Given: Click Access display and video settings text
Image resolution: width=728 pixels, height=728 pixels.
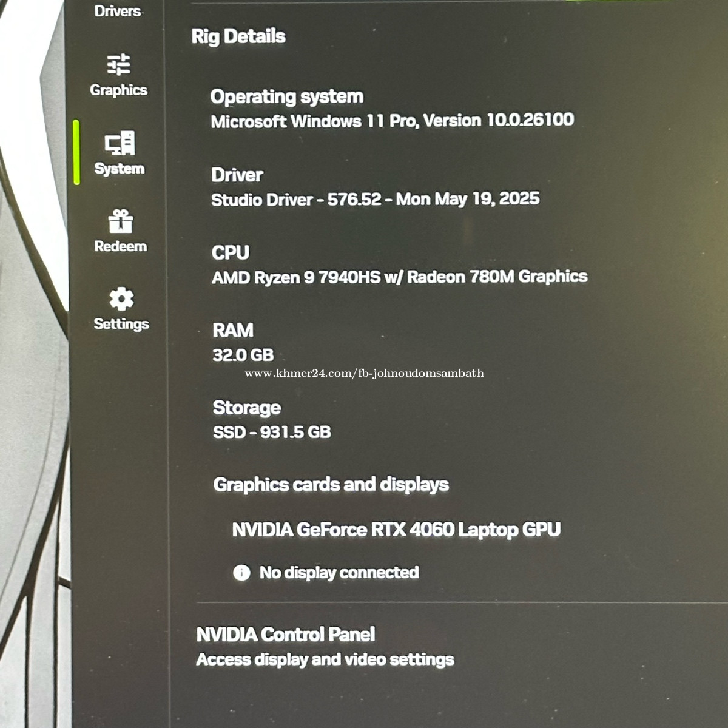Looking at the screenshot, I should [325, 659].
